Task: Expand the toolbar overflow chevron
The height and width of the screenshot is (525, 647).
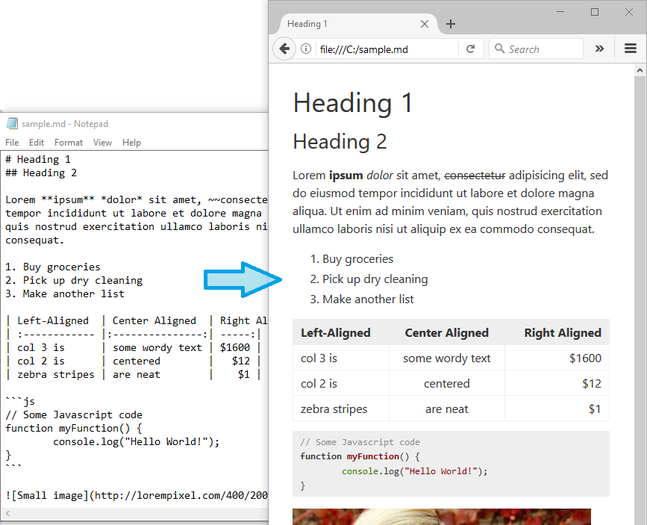Action: click(600, 48)
